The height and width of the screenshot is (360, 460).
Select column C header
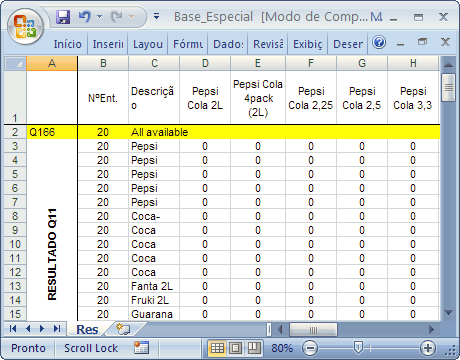click(154, 63)
